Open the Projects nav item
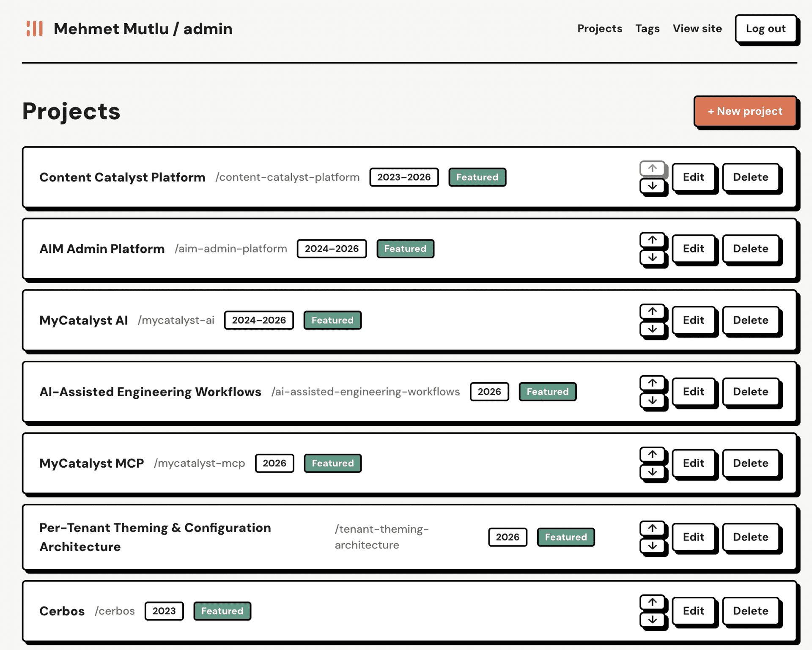 (600, 28)
